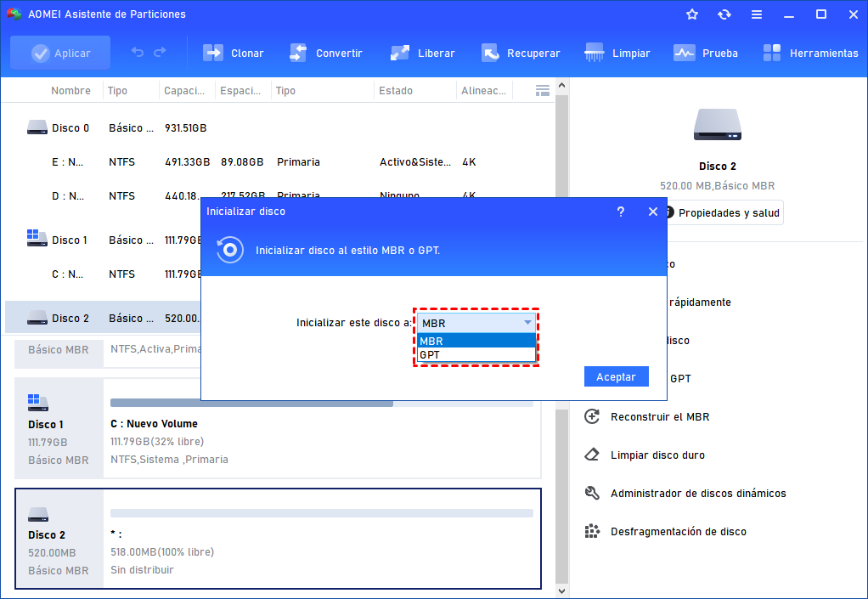Select the C: Nuevo Volume partition bar
868x599 pixels.
[322, 404]
